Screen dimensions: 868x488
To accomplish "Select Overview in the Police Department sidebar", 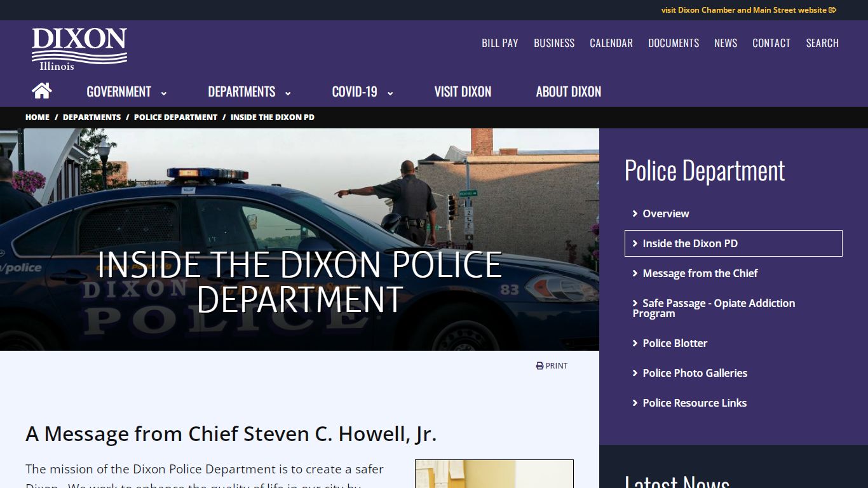I will tap(733, 213).
